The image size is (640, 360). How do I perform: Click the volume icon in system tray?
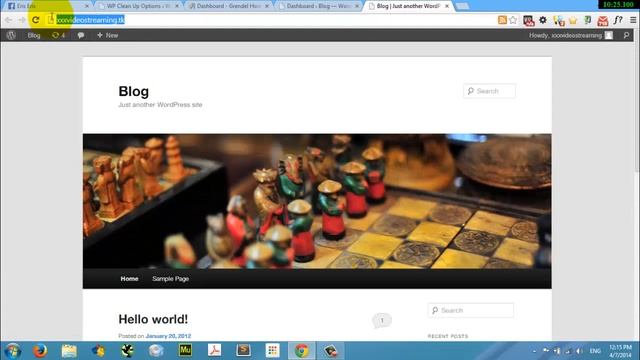(x=579, y=351)
